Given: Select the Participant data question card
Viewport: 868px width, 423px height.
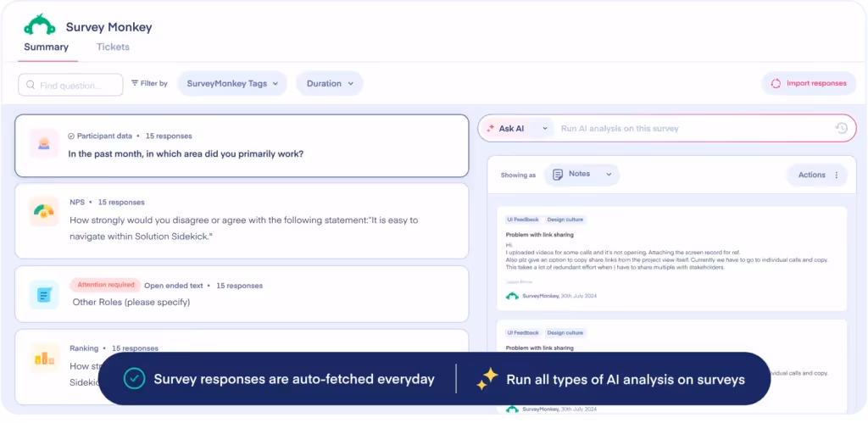Looking at the screenshot, I should (x=242, y=146).
